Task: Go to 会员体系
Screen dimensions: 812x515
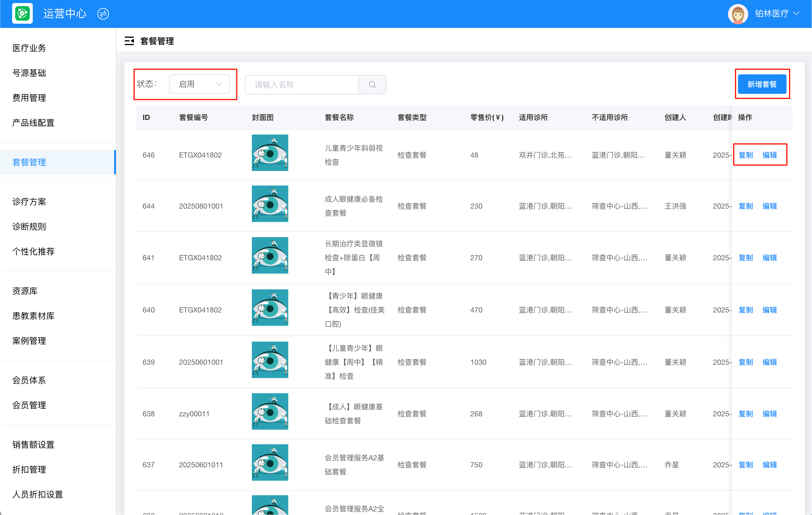Action: (29, 380)
